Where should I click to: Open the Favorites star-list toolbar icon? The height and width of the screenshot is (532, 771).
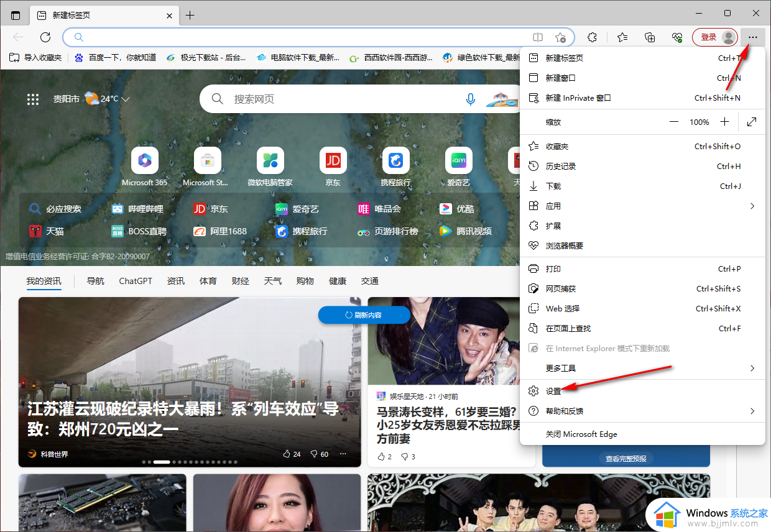pyautogui.click(x=622, y=37)
